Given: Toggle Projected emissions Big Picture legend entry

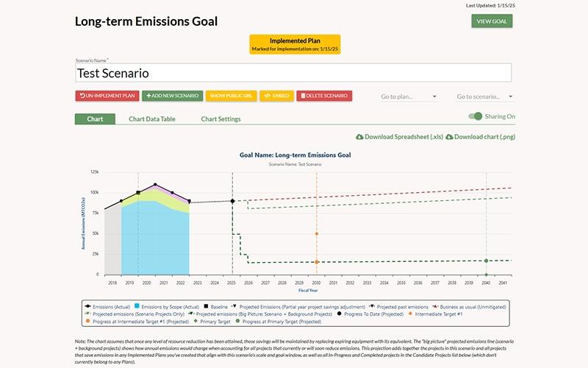Looking at the screenshot, I should [x=260, y=314].
